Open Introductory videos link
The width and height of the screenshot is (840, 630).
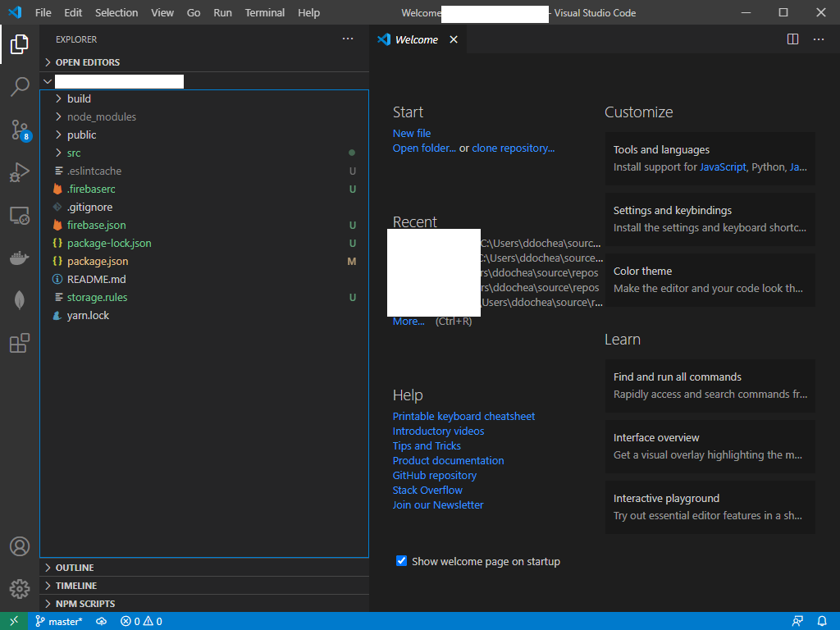click(x=438, y=431)
